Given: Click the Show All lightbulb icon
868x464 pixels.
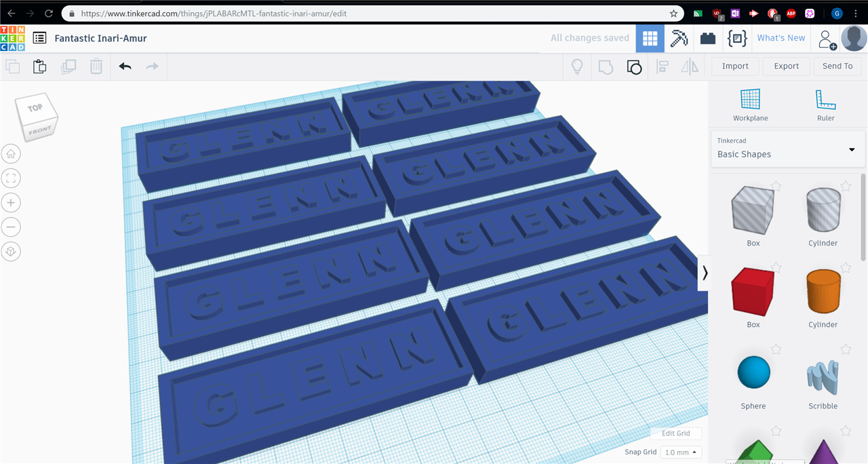Looking at the screenshot, I should click(x=577, y=66).
